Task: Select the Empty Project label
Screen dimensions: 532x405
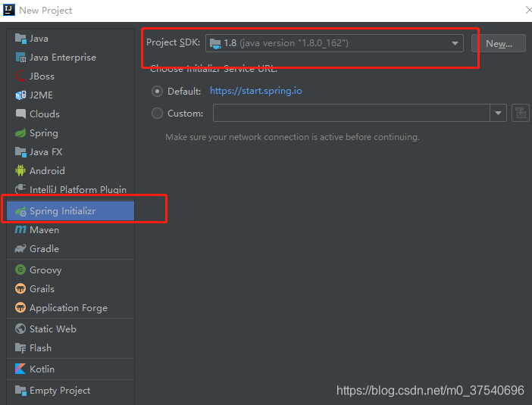Action: coord(60,391)
